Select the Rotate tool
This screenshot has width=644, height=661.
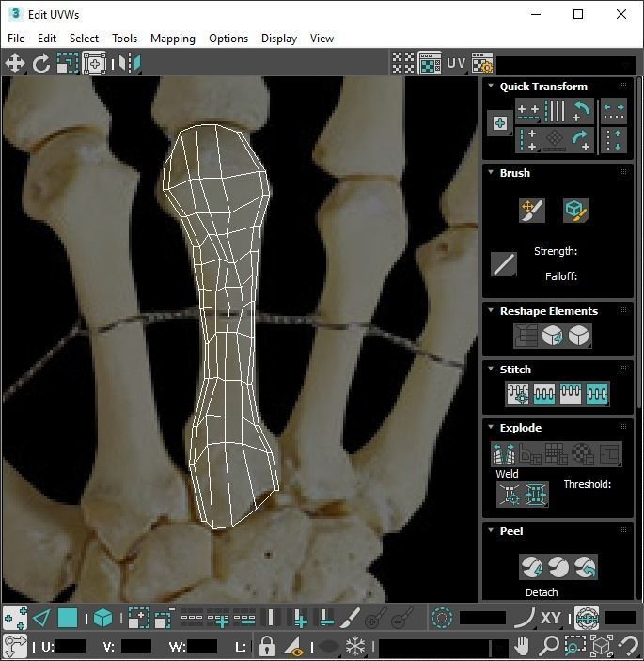tap(41, 64)
